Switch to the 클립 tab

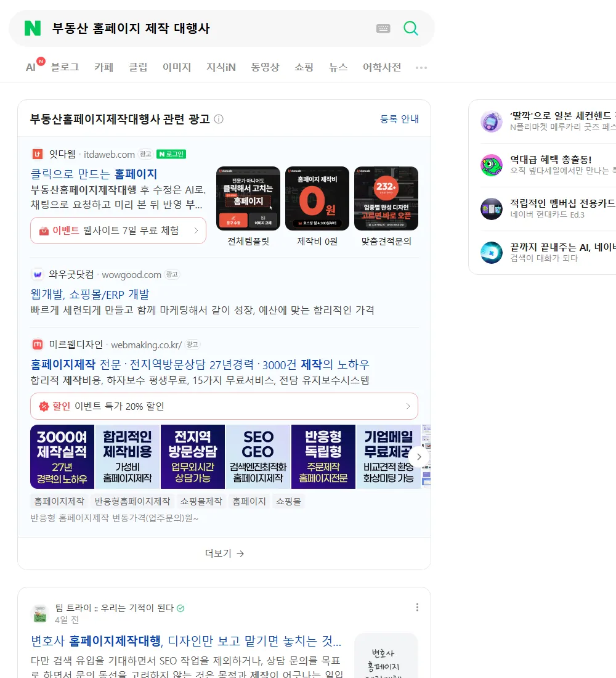point(138,67)
